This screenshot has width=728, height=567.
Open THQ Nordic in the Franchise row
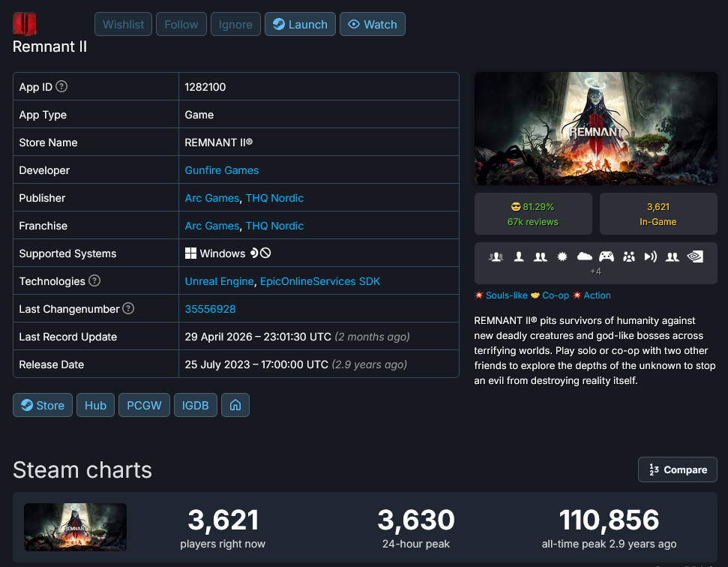pyautogui.click(x=274, y=226)
